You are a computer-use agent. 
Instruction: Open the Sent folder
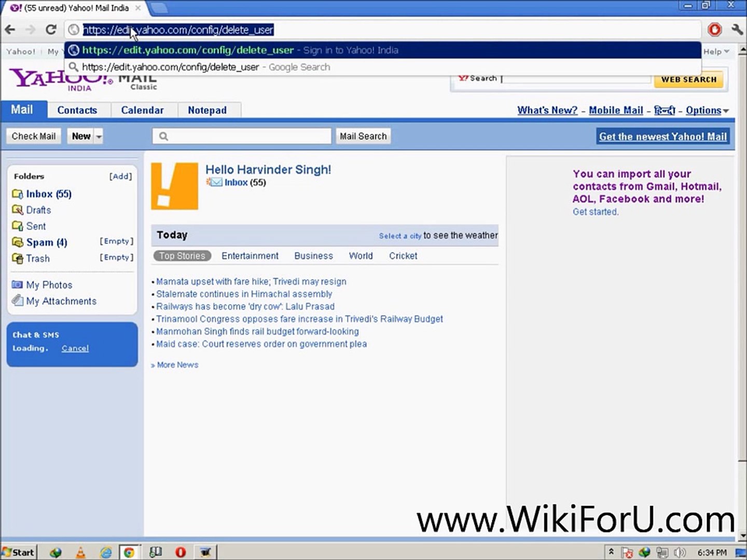tap(36, 226)
